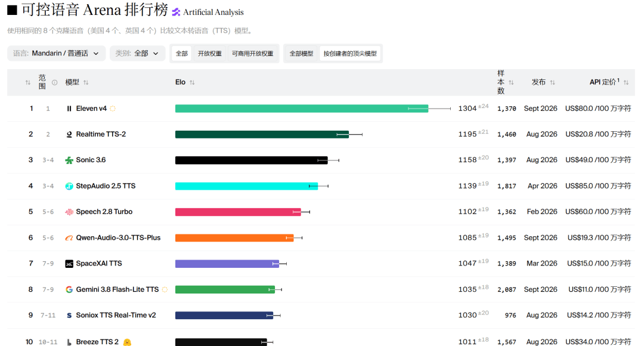This screenshot has height=346, width=644.
Task: Open the Sonic 3.6 model link
Action: tap(91, 160)
